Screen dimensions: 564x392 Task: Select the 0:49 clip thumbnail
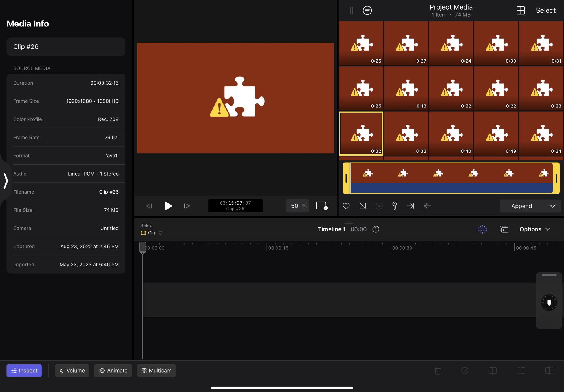[496, 134]
